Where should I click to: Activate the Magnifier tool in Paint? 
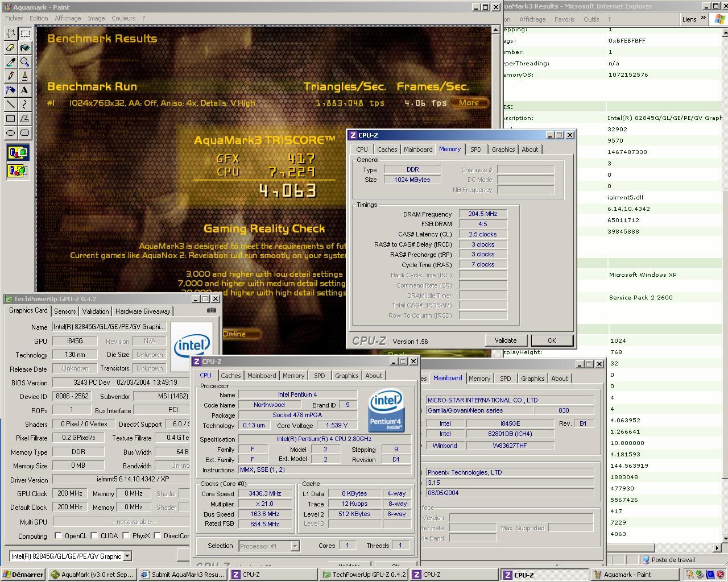[x=24, y=62]
